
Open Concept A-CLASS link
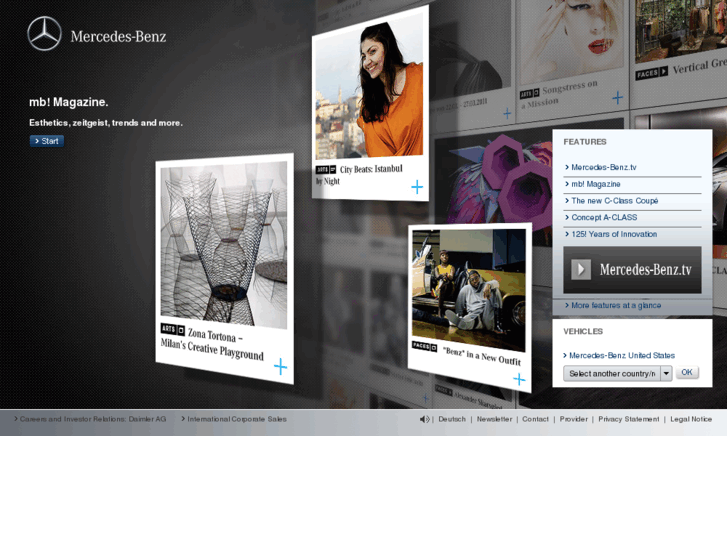(x=604, y=218)
